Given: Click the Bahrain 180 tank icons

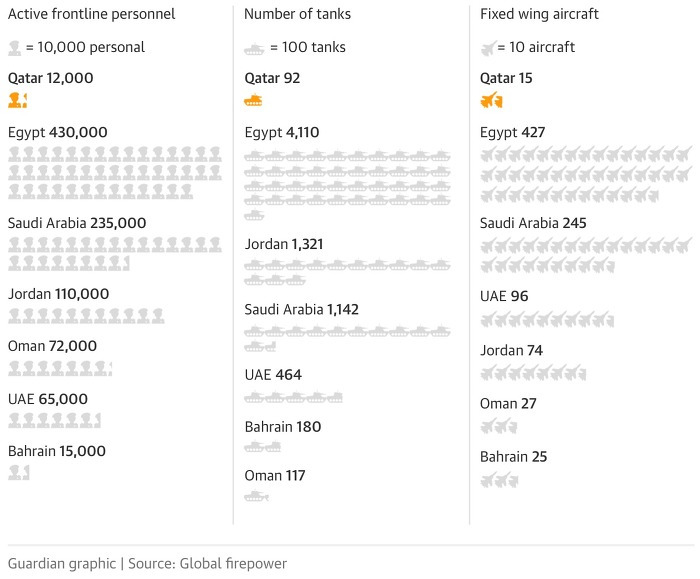Looking at the screenshot, I should 262,446.
